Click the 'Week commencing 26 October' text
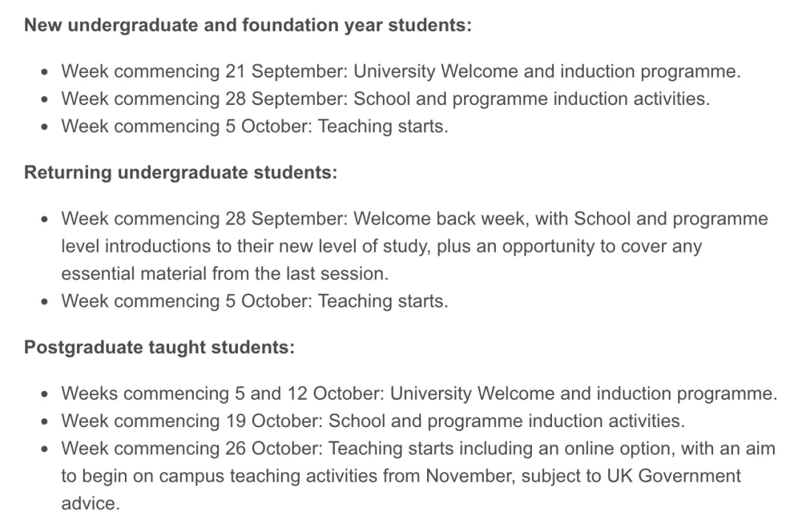This screenshot has width=798, height=532. 191,449
